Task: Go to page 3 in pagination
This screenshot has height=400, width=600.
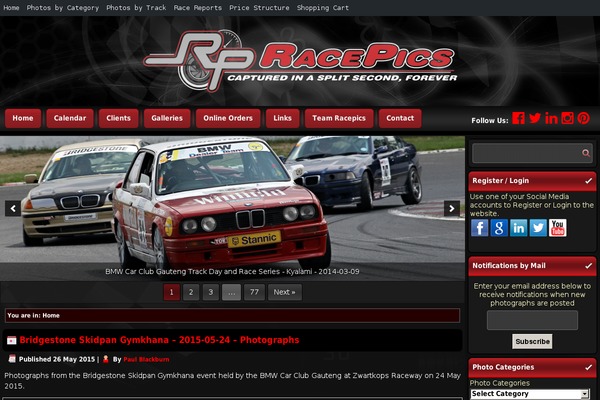Action: (x=211, y=292)
